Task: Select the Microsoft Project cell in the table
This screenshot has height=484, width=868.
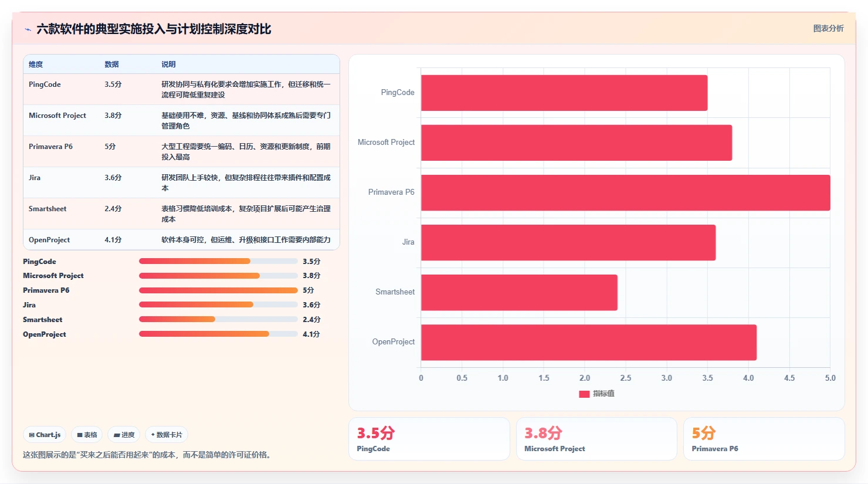Action: 57,116
